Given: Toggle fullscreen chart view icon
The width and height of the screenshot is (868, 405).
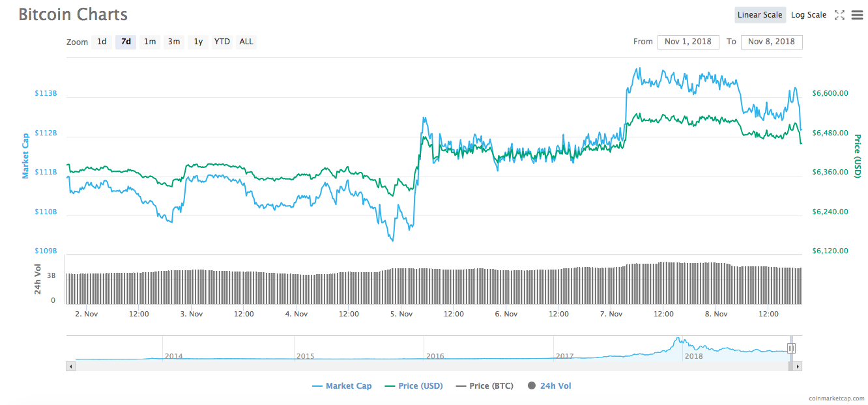Looking at the screenshot, I should click(839, 15).
